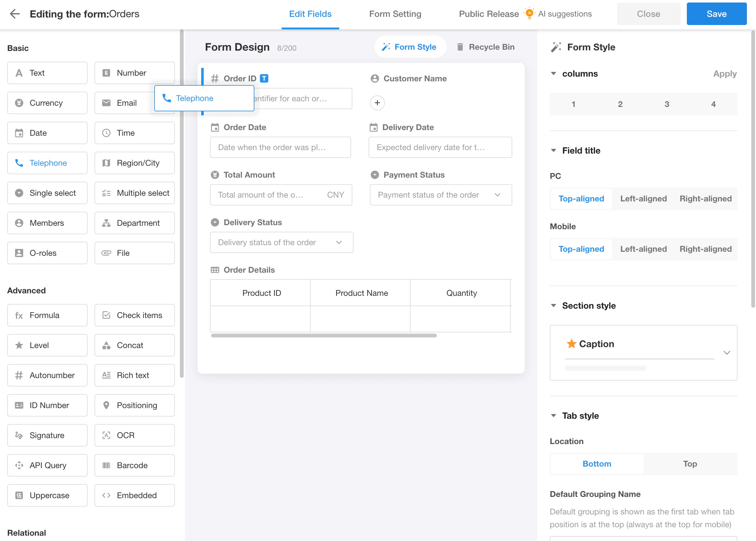Screen dimensions: 756x541
Task: Open the Payment Status dropdown
Action: [x=441, y=195]
